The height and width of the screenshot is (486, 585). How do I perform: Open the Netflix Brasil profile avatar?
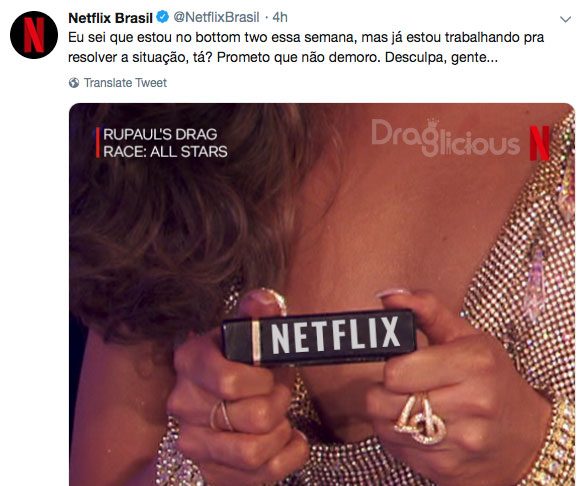click(x=34, y=35)
